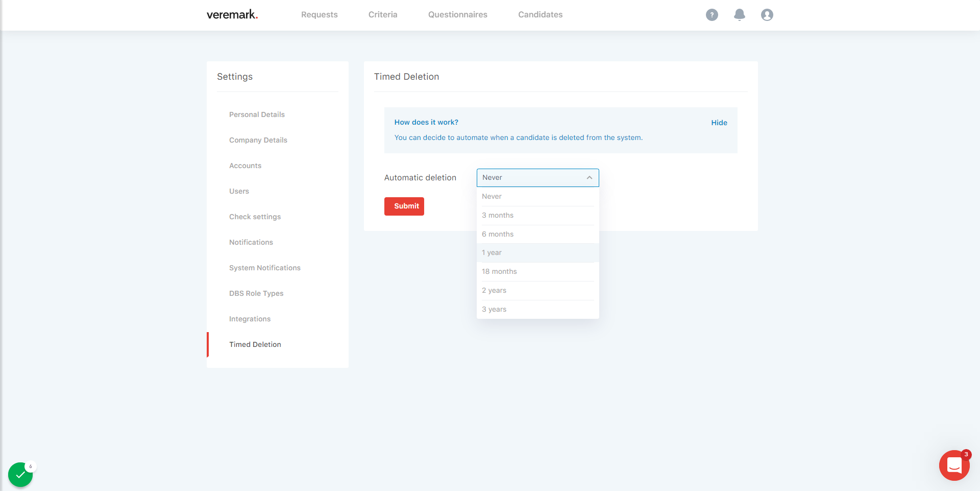Screen dimensions: 980x491
Task: Open the user profile avatar icon
Action: click(767, 15)
